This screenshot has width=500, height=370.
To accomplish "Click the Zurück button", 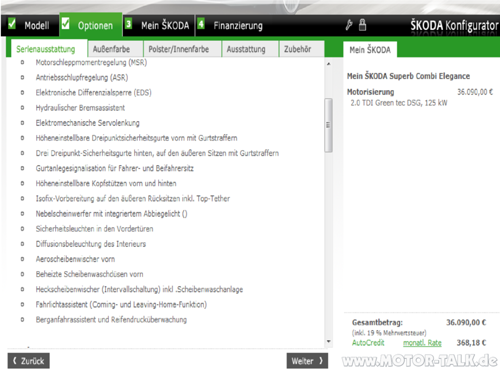I will pos(29,361).
